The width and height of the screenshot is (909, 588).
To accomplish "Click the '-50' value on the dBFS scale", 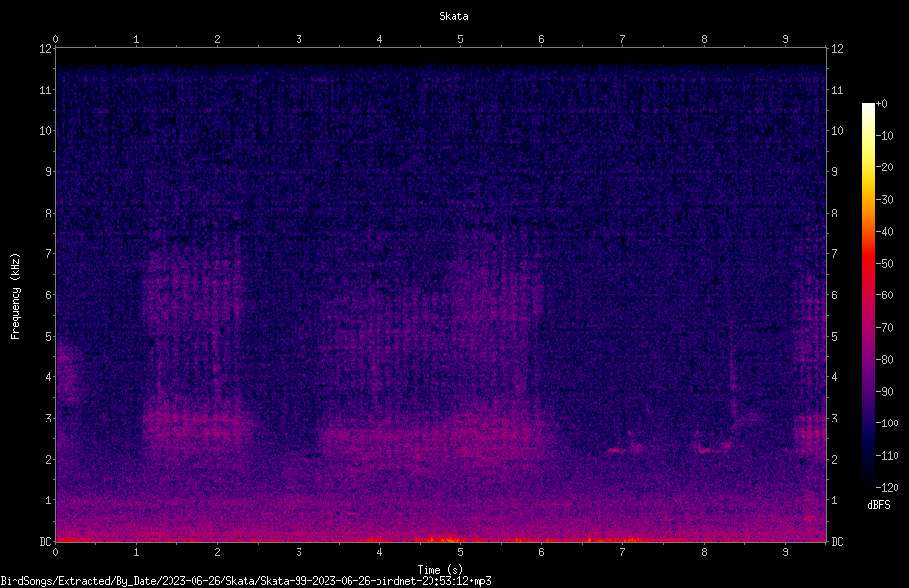I will pyautogui.click(x=884, y=263).
